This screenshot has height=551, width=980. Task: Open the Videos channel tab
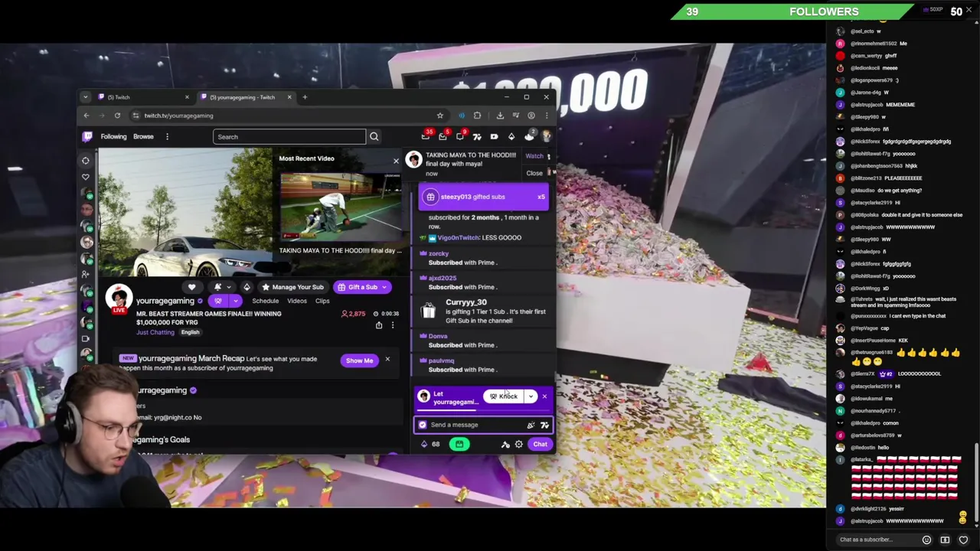(296, 301)
